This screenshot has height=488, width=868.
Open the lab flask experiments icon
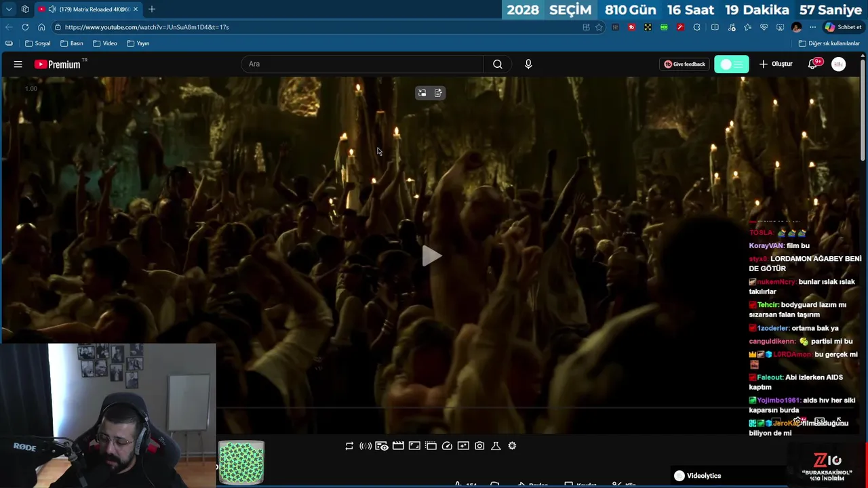click(x=496, y=445)
